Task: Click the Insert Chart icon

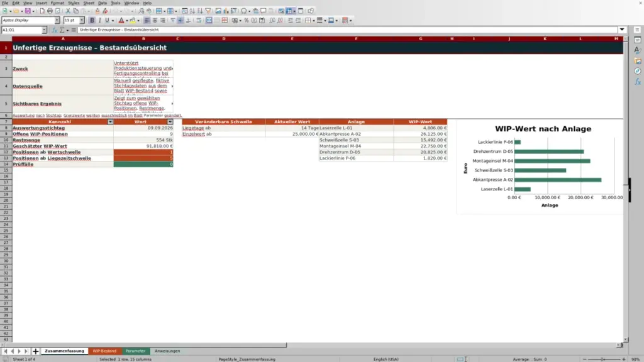Action: 226,11
